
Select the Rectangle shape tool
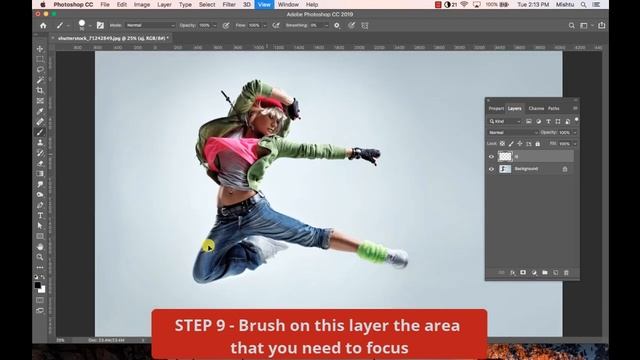coord(40,236)
